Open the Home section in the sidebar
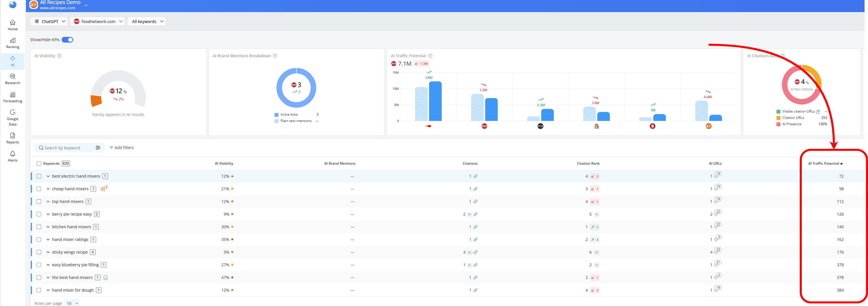The height and width of the screenshot is (306, 868). 12,24
